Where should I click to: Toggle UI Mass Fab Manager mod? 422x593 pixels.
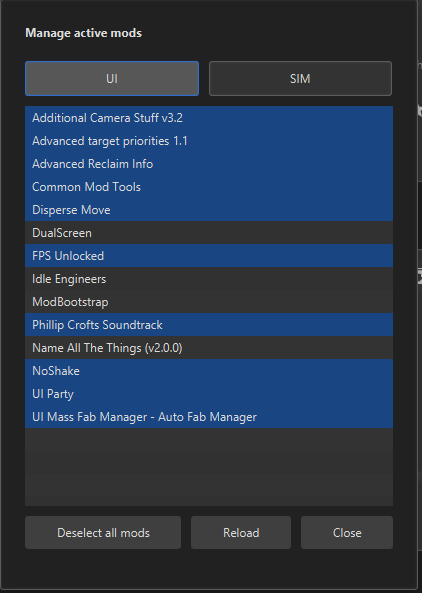(209, 417)
